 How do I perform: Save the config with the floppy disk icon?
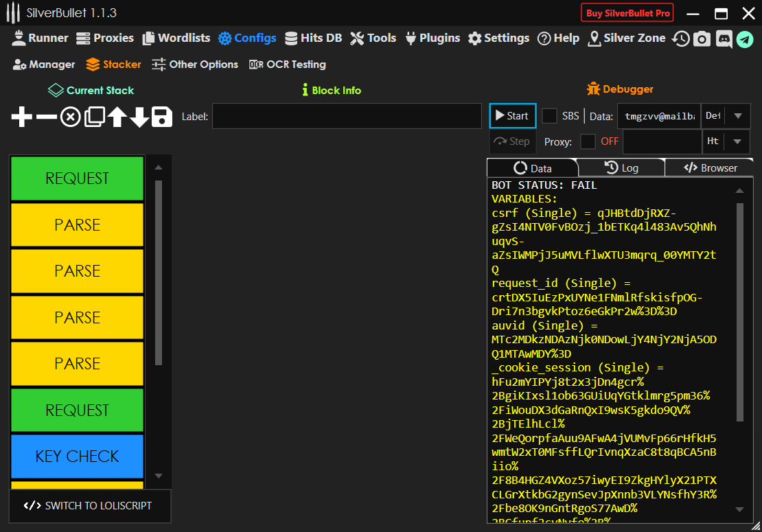point(162,117)
